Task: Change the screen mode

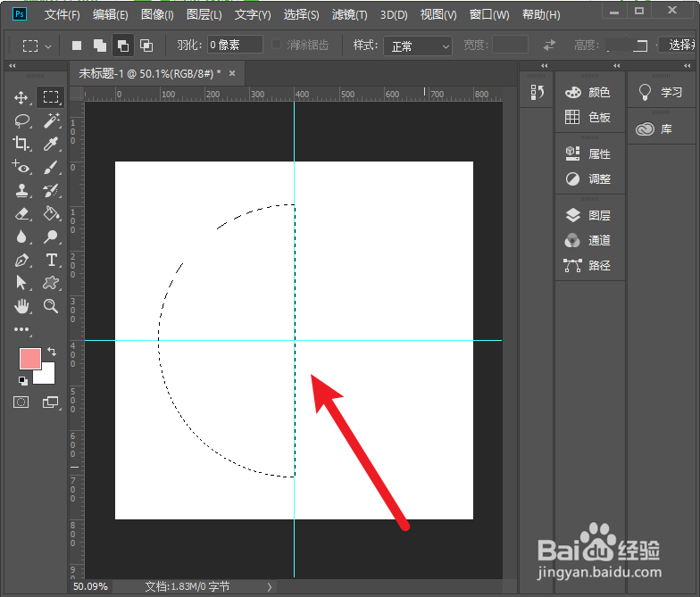Action: 50,402
